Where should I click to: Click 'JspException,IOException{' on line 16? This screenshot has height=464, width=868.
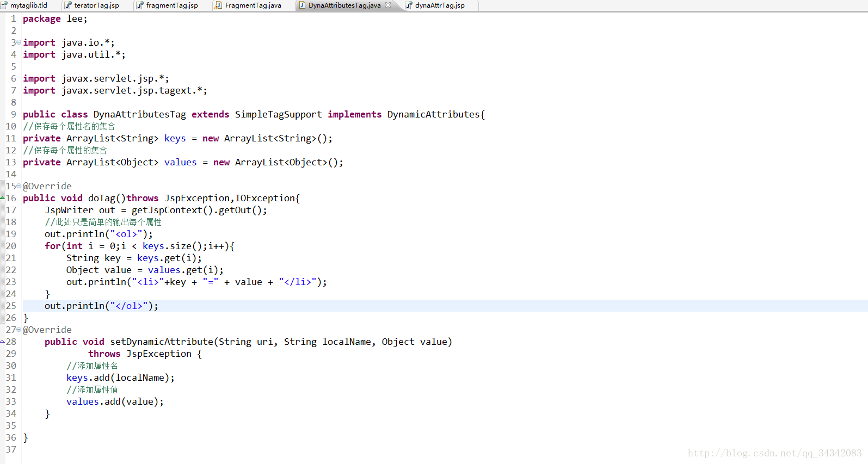pyautogui.click(x=232, y=198)
